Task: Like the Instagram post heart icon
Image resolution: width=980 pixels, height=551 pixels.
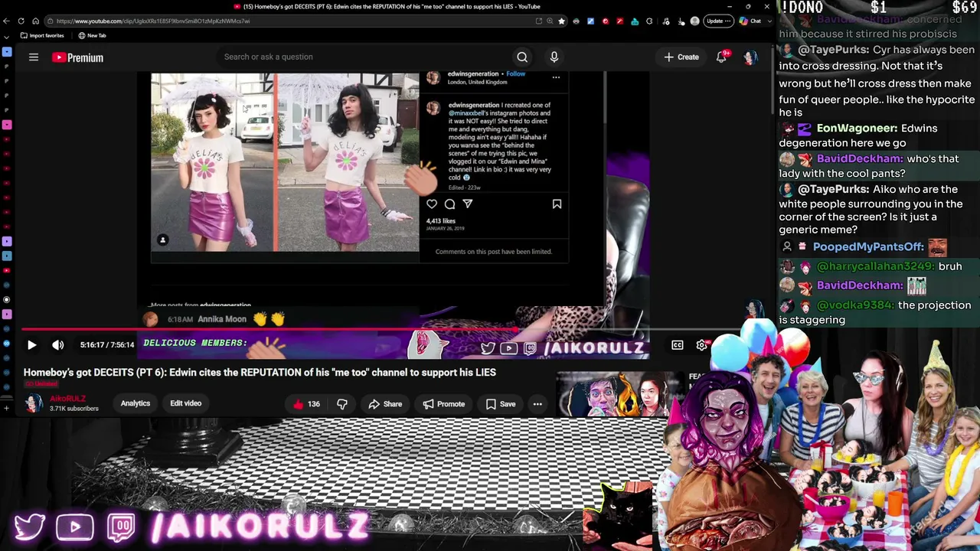Action: pos(432,204)
